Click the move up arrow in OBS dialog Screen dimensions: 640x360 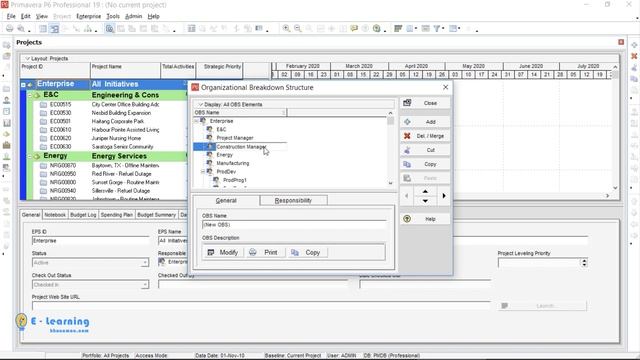pos(425,191)
